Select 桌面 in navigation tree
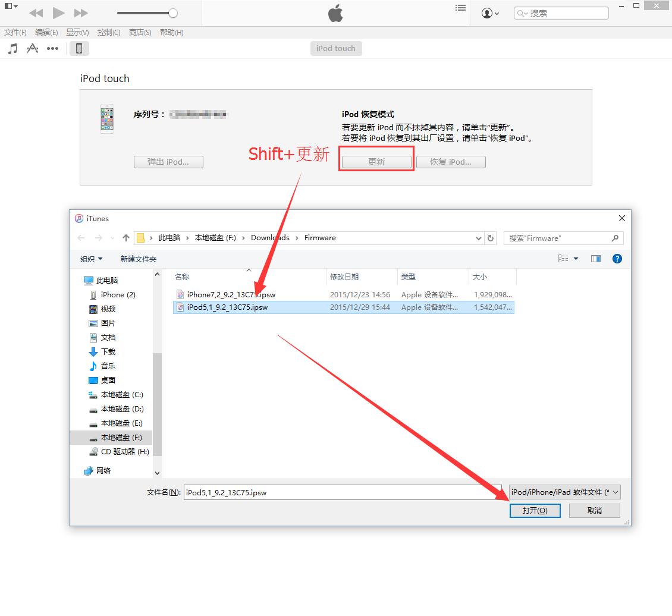This screenshot has height=616, width=672. pyautogui.click(x=102, y=381)
